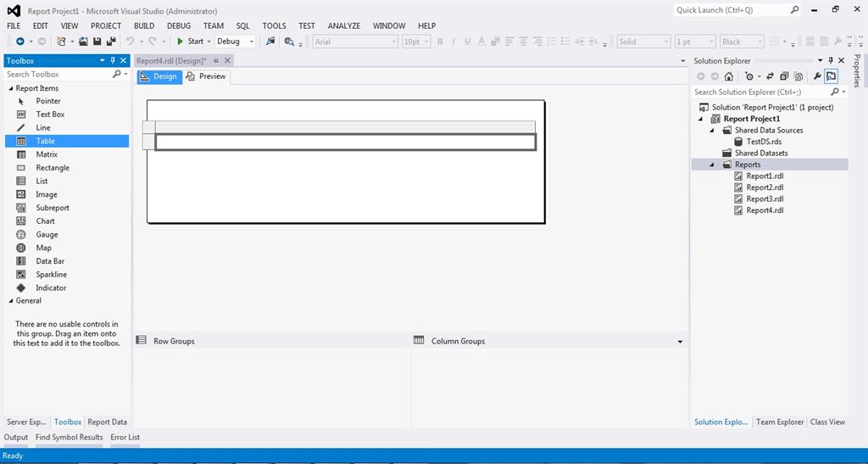Collapse the Report Items toolbox group
868x464 pixels.
pyautogui.click(x=10, y=88)
